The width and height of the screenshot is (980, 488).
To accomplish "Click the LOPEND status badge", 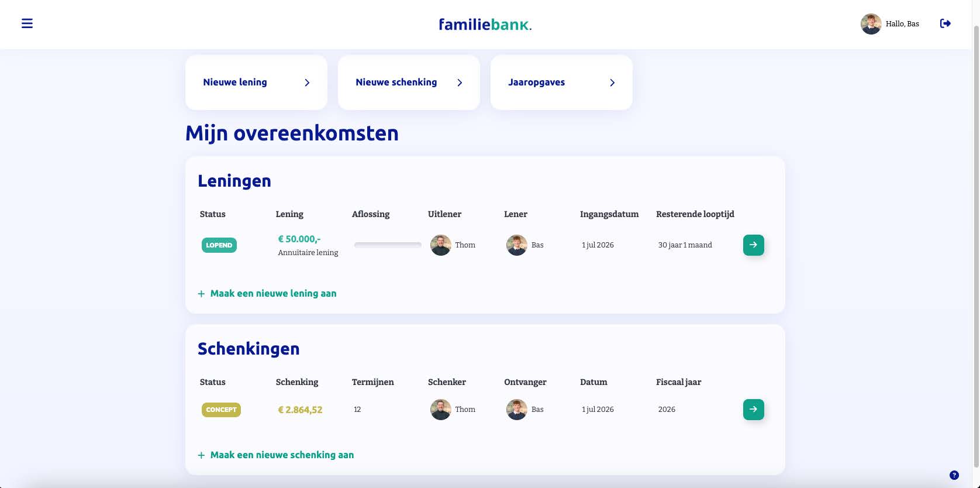I will [x=219, y=245].
